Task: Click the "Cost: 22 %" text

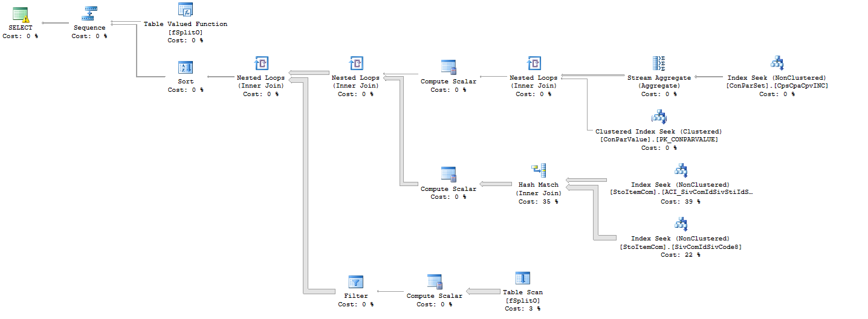Action: point(681,255)
